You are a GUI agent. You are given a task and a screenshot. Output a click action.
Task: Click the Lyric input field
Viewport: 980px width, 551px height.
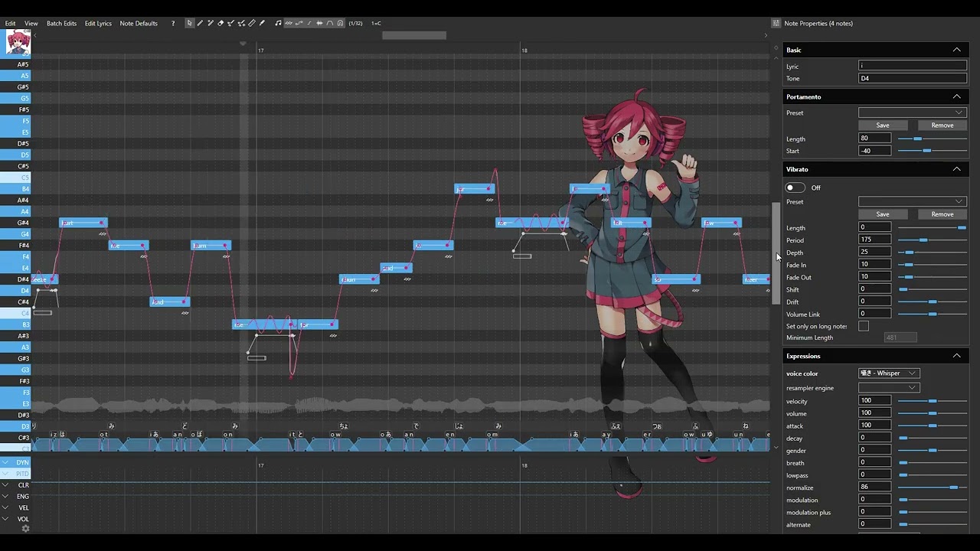coord(913,66)
